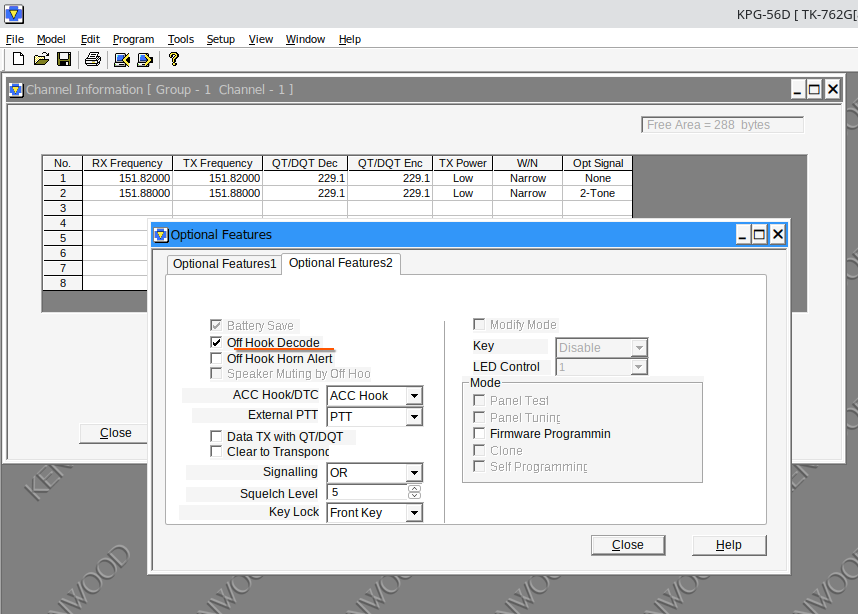Click the Panel Test checkbox
The width and height of the screenshot is (858, 614).
[479, 400]
